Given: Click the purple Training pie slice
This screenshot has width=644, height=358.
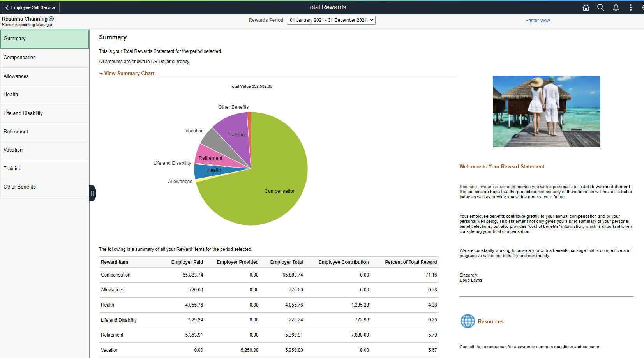Looking at the screenshot, I should (x=234, y=131).
